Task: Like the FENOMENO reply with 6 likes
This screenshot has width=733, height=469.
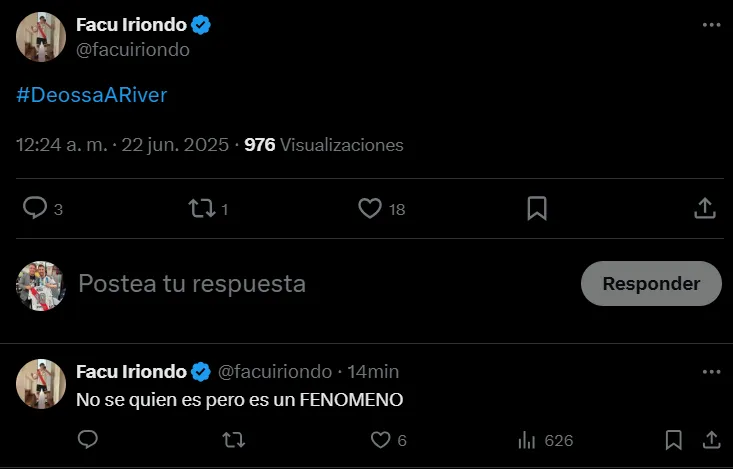Action: [381, 440]
